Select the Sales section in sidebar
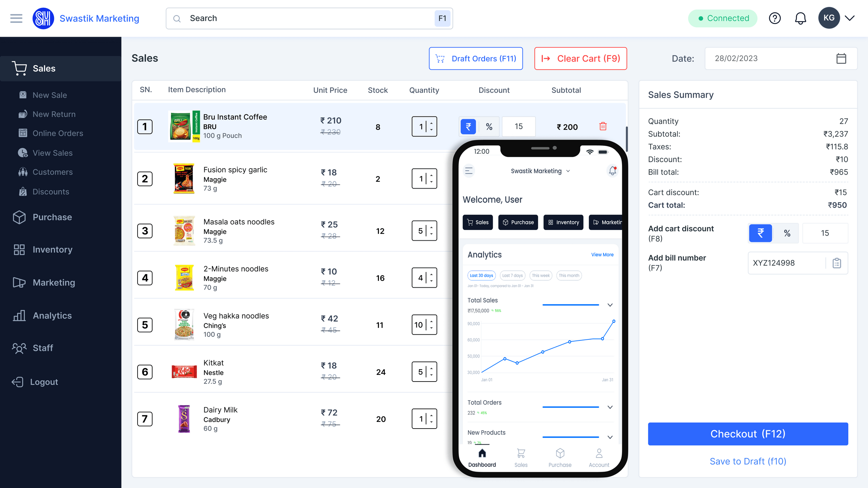The height and width of the screenshot is (488, 868). tap(61, 68)
